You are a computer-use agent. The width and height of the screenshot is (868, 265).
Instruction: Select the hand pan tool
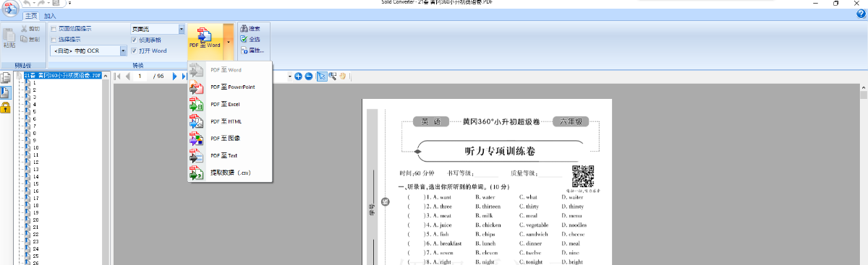343,76
